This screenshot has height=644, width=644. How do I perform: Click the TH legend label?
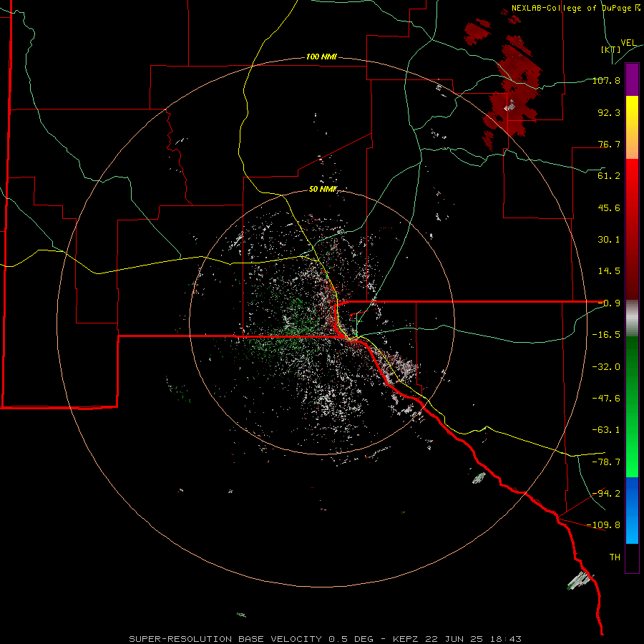tap(615, 557)
